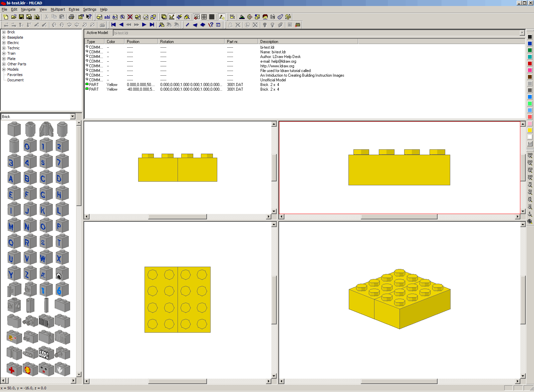Click the Add Clear (red X) icon
The image size is (534, 392).
click(x=130, y=17)
